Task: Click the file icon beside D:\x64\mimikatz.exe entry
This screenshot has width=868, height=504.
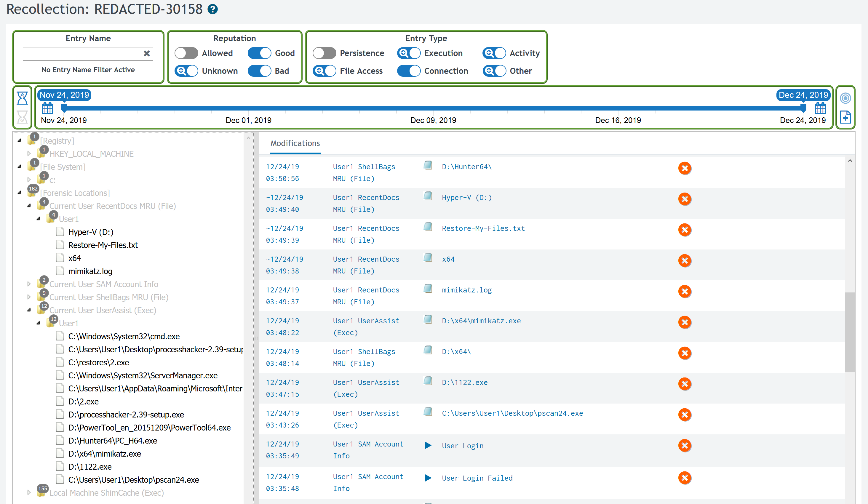Action: pos(428,319)
